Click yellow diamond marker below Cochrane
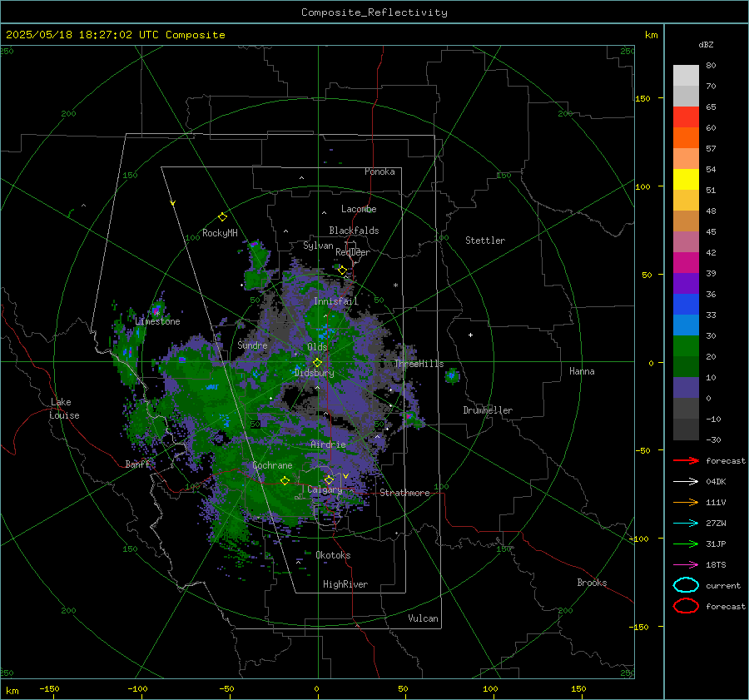Image resolution: width=749 pixels, height=700 pixels. click(285, 481)
